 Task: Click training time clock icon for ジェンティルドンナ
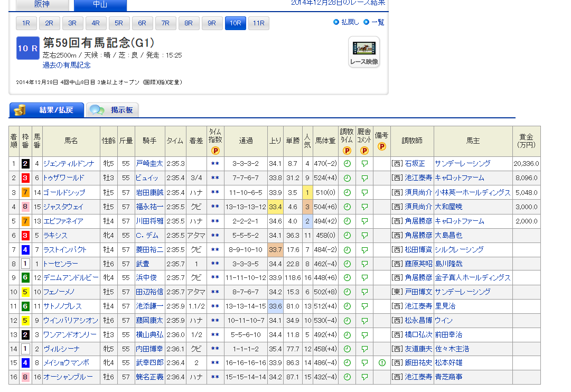click(347, 164)
